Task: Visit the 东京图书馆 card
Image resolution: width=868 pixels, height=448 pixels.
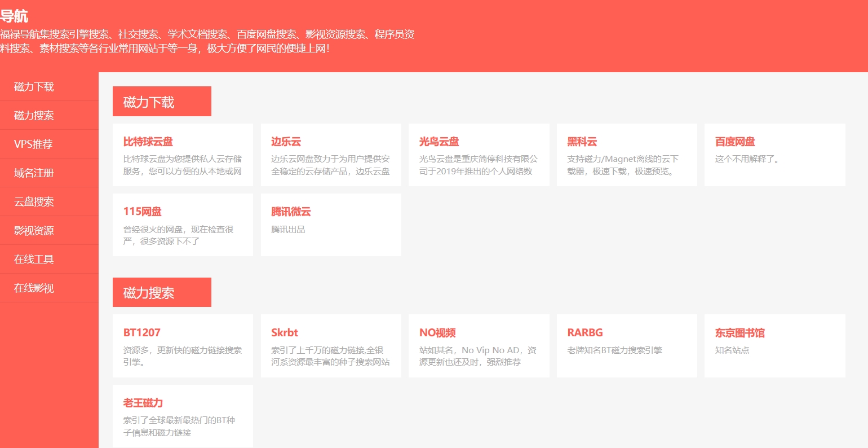Action: tap(775, 346)
